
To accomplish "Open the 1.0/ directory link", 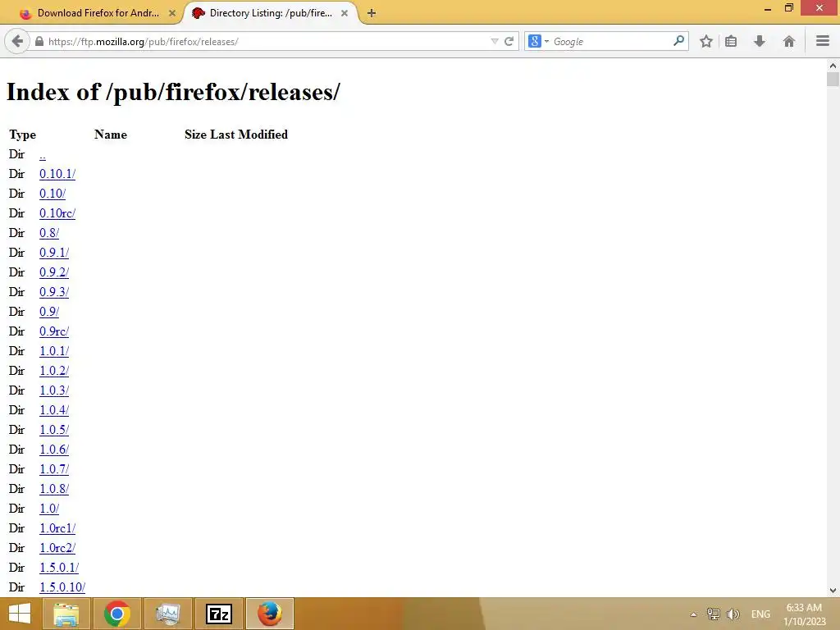I will point(49,509).
